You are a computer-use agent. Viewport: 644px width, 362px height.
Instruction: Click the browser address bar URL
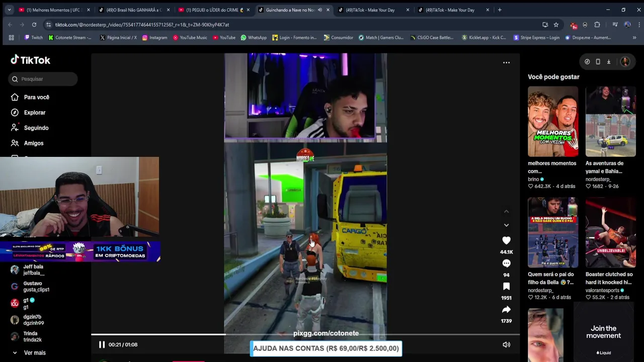(142, 25)
